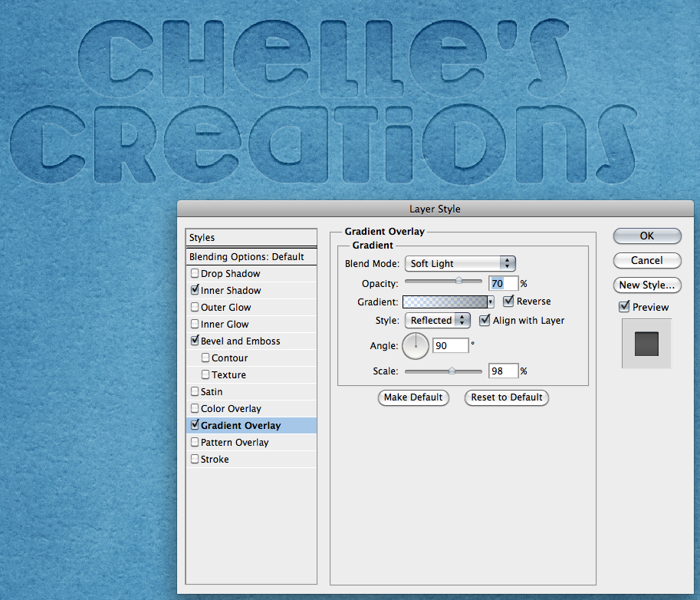
Task: Select the Bevel and Emboss settings row
Action: (x=251, y=341)
